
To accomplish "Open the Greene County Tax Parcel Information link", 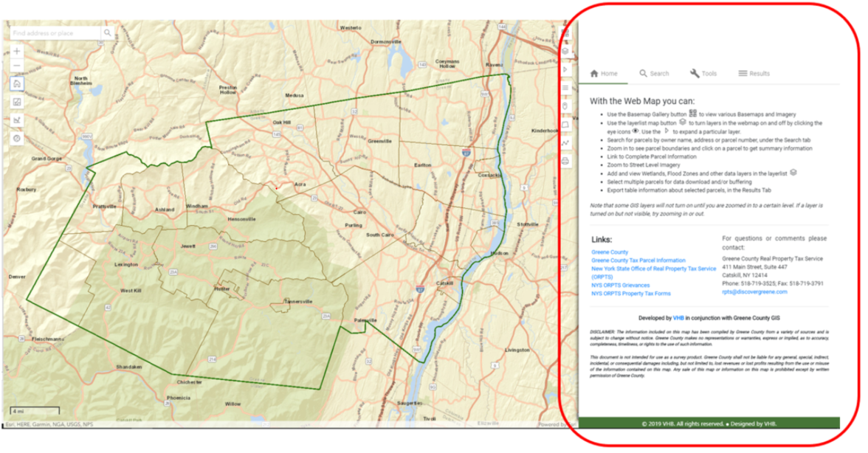I will click(638, 260).
